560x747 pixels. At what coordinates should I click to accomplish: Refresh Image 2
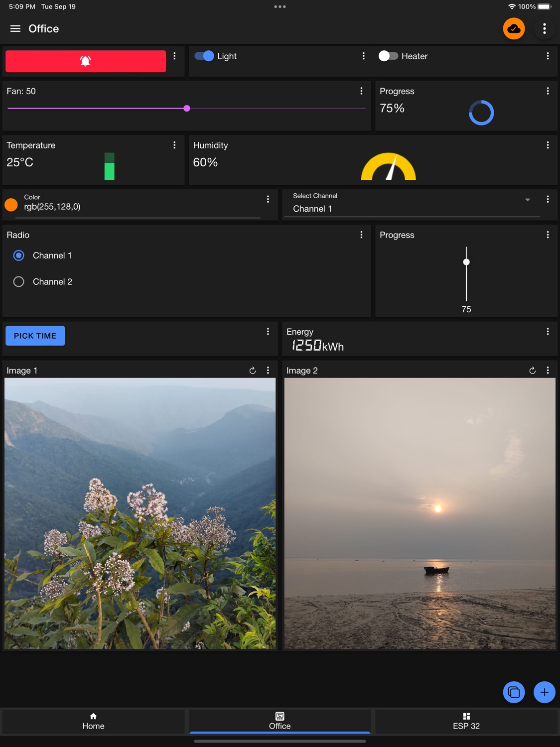[x=532, y=371]
